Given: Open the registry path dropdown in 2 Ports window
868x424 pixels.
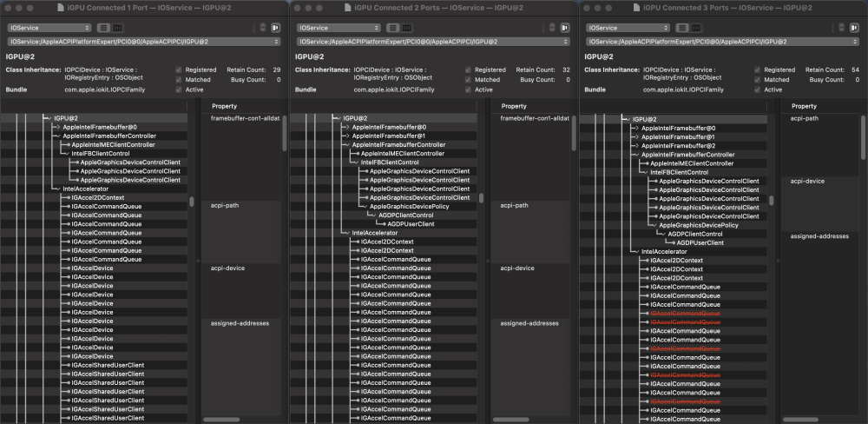Looking at the screenshot, I should point(433,42).
